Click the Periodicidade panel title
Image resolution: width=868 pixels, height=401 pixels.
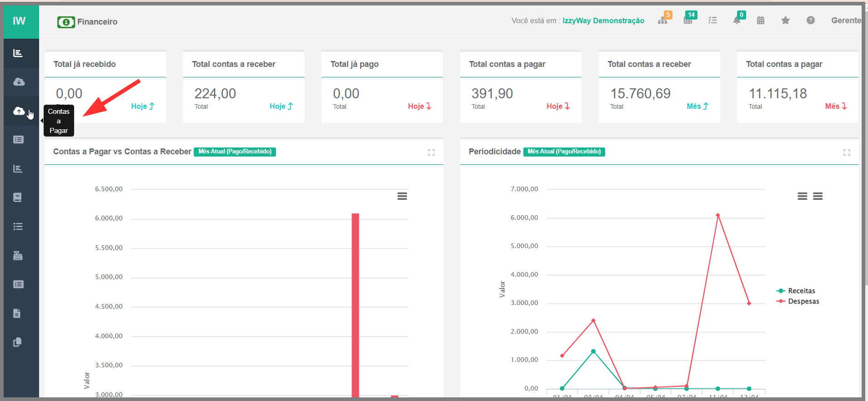[x=495, y=152]
